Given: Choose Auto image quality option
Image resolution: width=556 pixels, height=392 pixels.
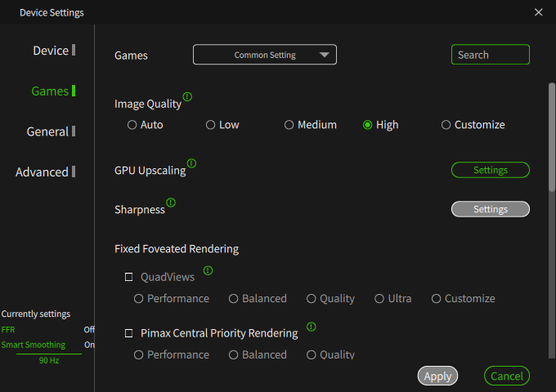Looking at the screenshot, I should (132, 125).
